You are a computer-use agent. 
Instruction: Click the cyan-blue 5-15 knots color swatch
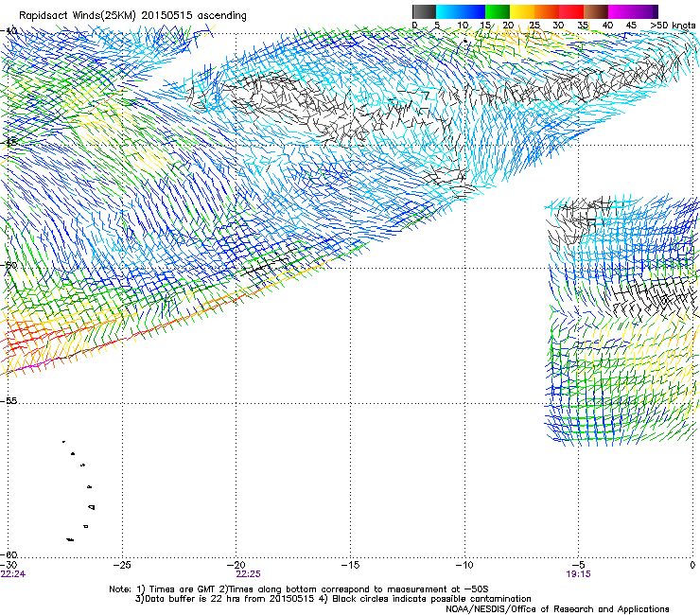tap(461, 11)
